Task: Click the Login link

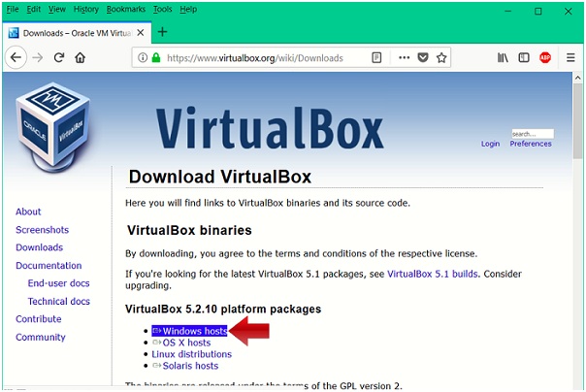Action: [x=490, y=144]
